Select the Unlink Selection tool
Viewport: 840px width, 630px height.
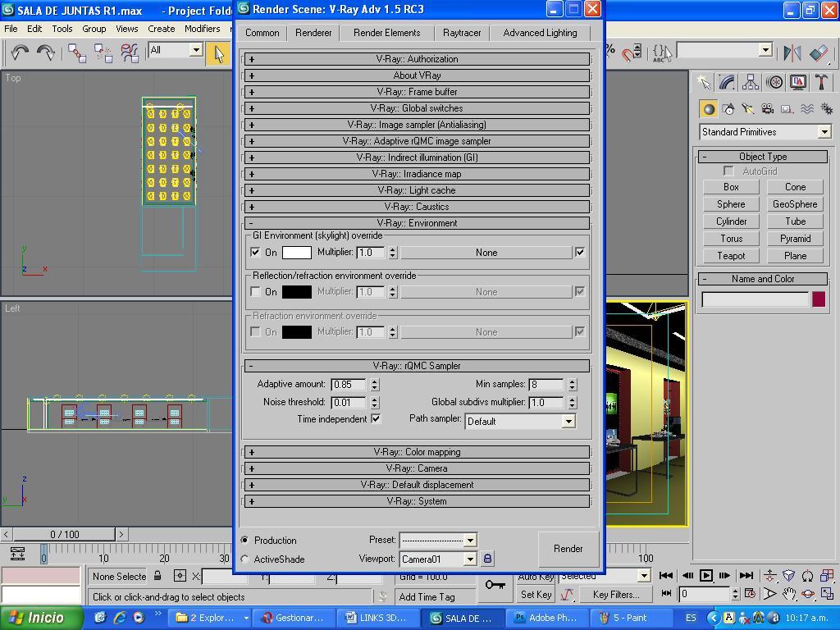coord(103,53)
